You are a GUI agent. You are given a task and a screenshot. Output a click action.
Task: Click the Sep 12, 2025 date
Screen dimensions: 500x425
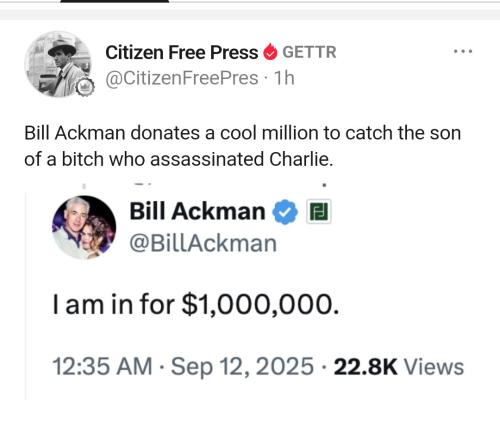tap(242, 366)
